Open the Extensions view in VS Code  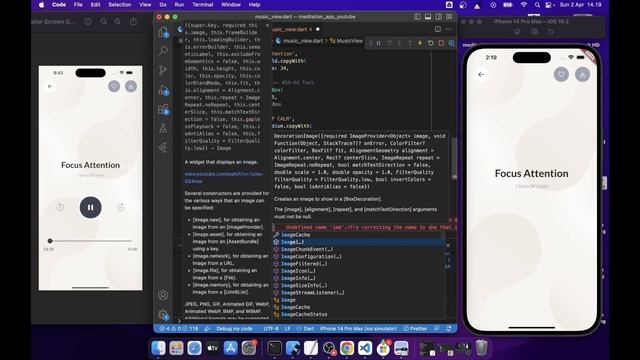163,109
